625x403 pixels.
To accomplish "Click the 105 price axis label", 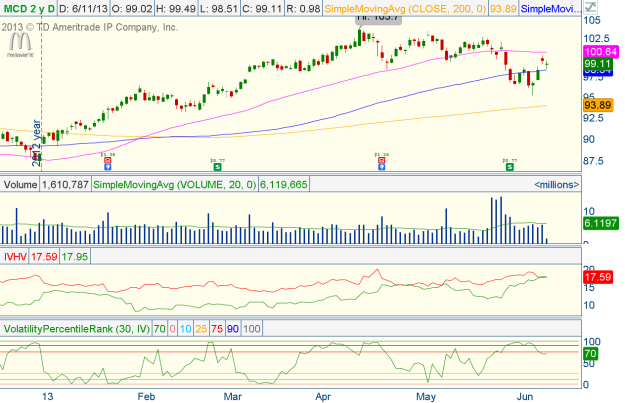I will [x=592, y=20].
